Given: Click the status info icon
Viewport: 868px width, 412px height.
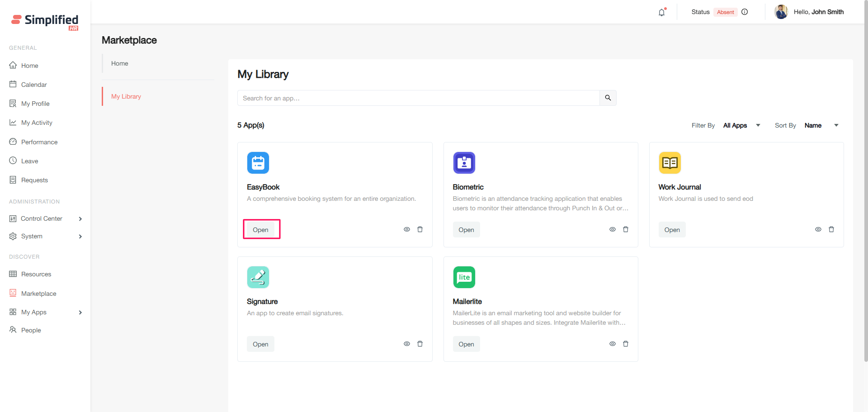Looking at the screenshot, I should click(x=745, y=12).
